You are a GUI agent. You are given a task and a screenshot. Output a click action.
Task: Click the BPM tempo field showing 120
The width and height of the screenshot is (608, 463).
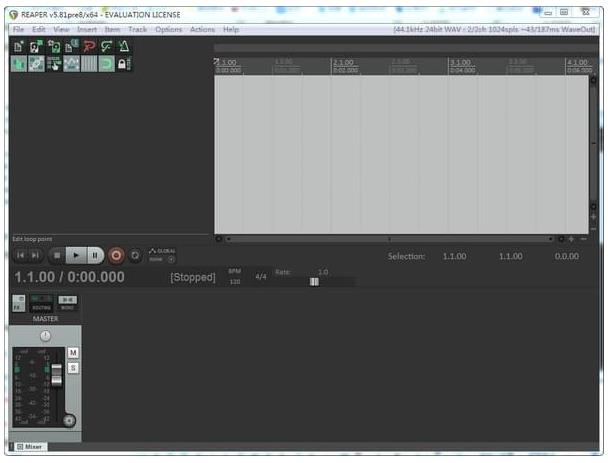235,282
